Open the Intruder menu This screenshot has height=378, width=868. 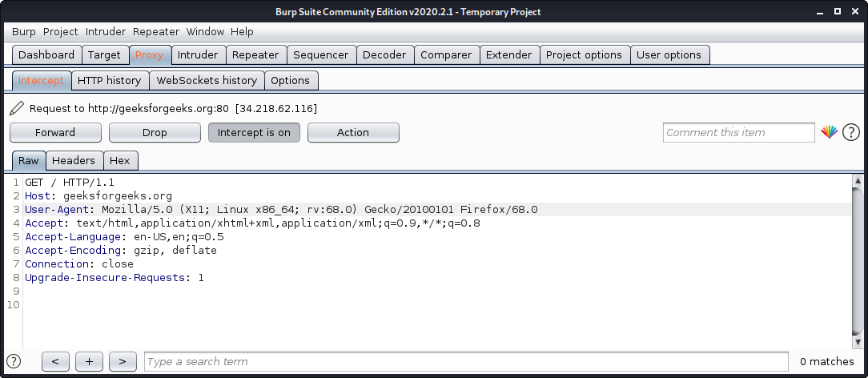click(x=106, y=31)
